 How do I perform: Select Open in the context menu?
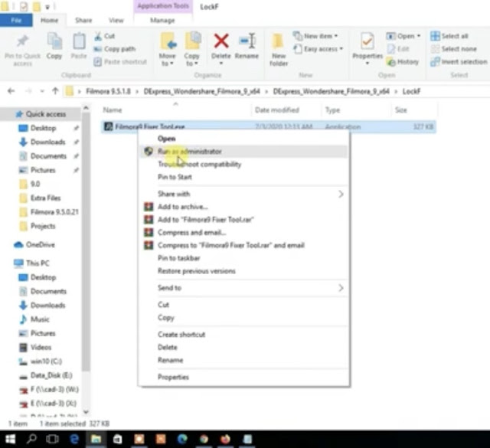tap(244, 139)
